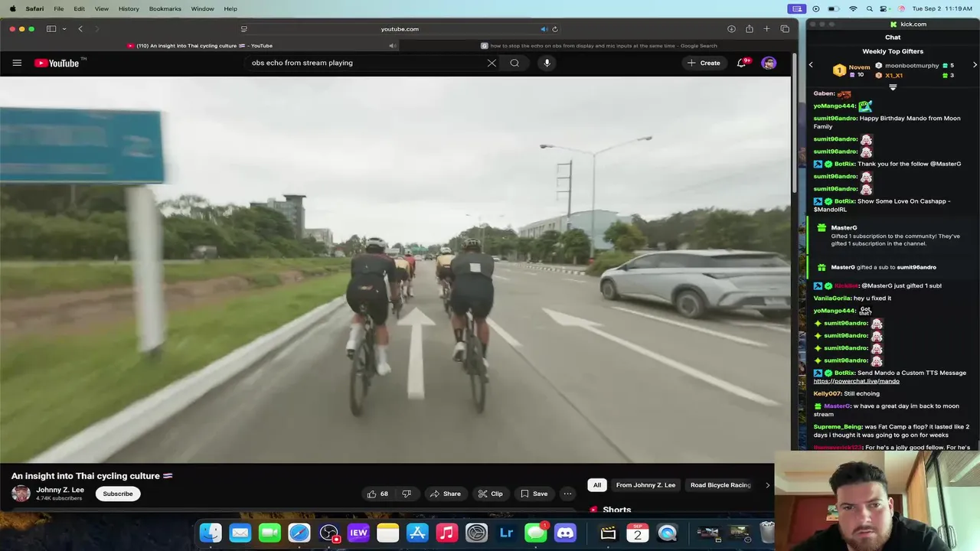This screenshot has height=551, width=980.
Task: Reload the youtube.com page
Action: (x=555, y=29)
